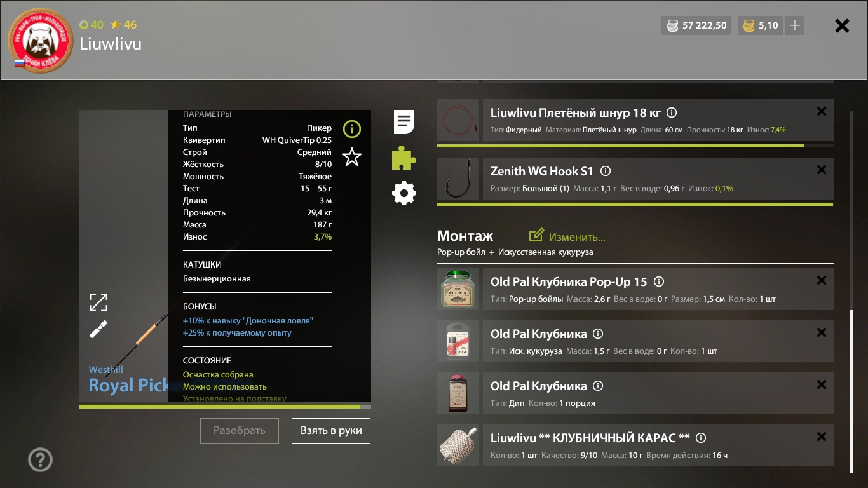Click the tackle list vertical scrollbar

click(851, 391)
